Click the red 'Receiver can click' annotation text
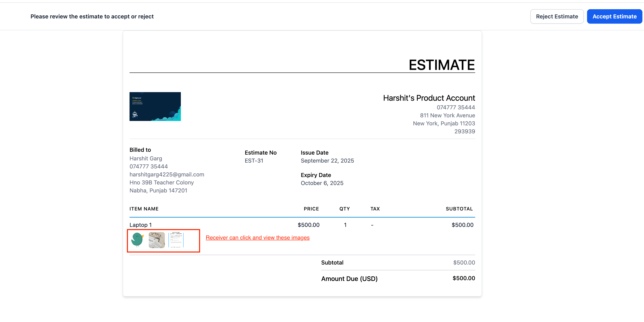This screenshot has height=322, width=644. point(257,238)
